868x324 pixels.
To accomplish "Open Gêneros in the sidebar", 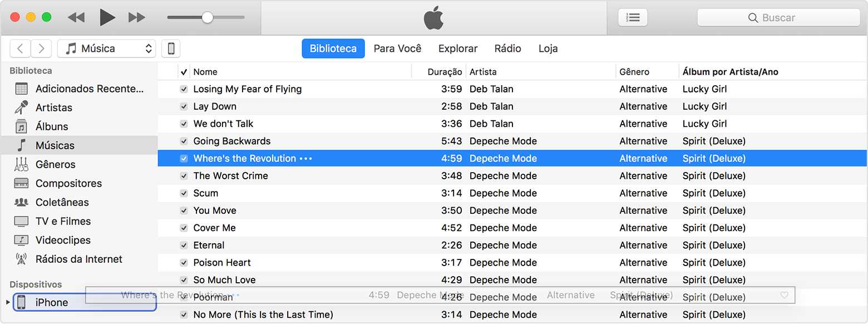I will [x=79, y=164].
